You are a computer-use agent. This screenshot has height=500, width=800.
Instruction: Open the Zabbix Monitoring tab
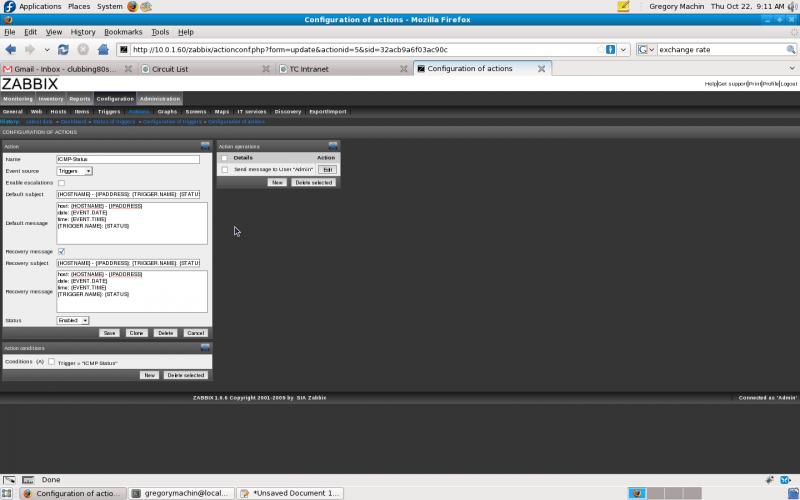pyautogui.click(x=18, y=99)
